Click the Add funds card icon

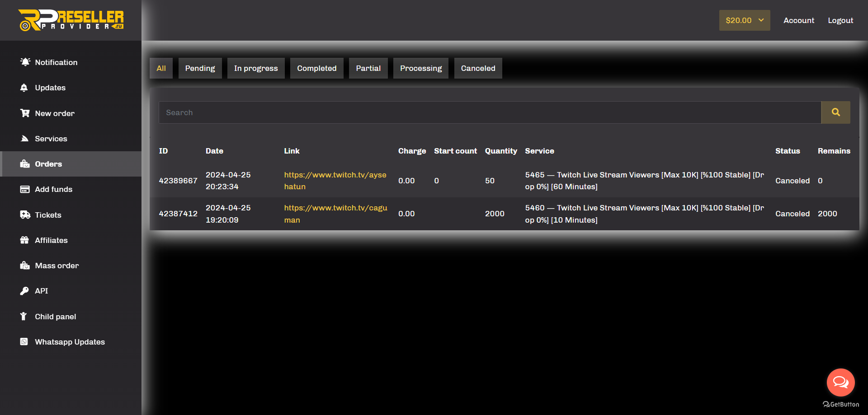[25, 189]
